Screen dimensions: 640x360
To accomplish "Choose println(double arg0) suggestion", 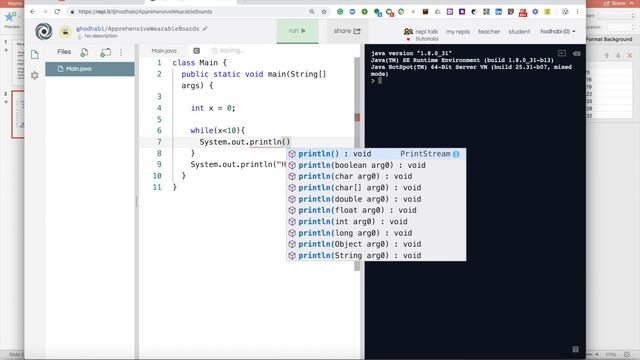I will pyautogui.click(x=376, y=199).
